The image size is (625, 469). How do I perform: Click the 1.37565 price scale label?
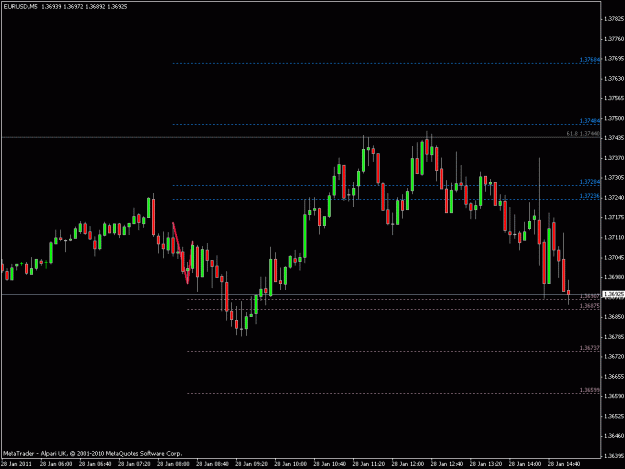coord(614,98)
